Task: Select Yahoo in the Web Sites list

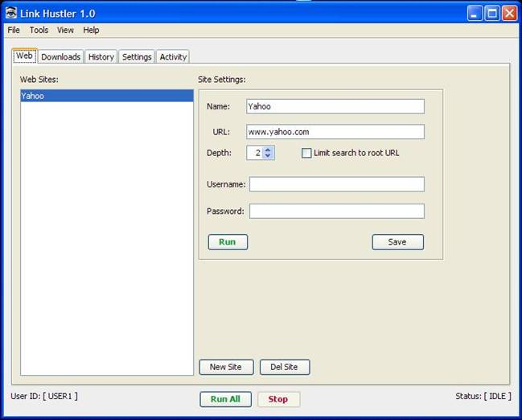Action: click(x=107, y=96)
